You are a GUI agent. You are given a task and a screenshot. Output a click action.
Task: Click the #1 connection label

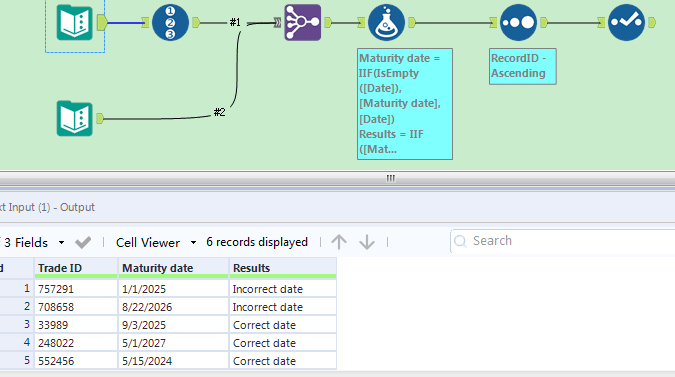[235, 22]
